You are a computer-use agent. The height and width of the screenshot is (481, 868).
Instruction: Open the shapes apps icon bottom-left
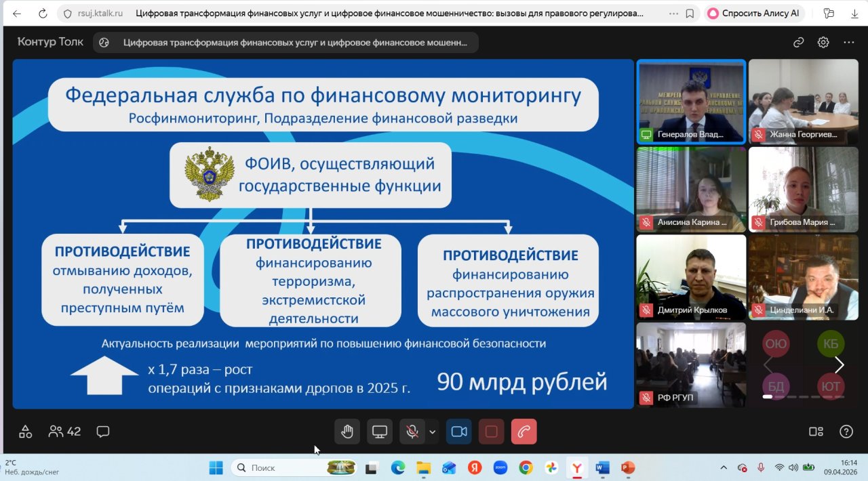click(x=25, y=432)
